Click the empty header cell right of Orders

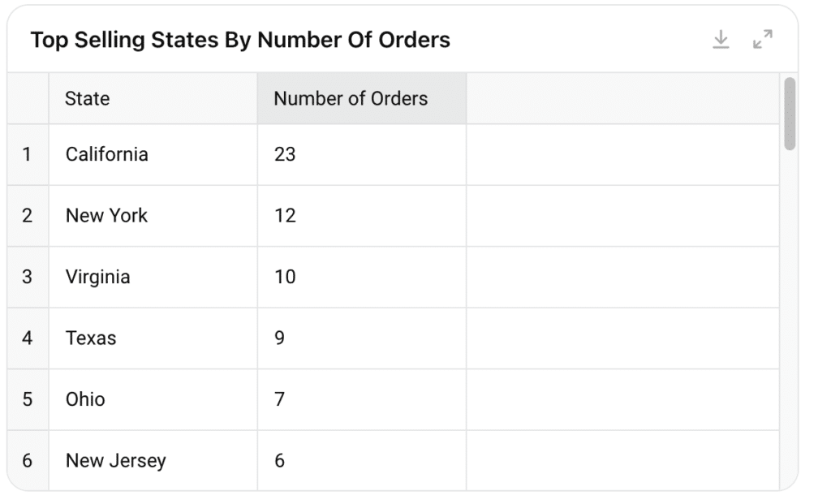622,98
